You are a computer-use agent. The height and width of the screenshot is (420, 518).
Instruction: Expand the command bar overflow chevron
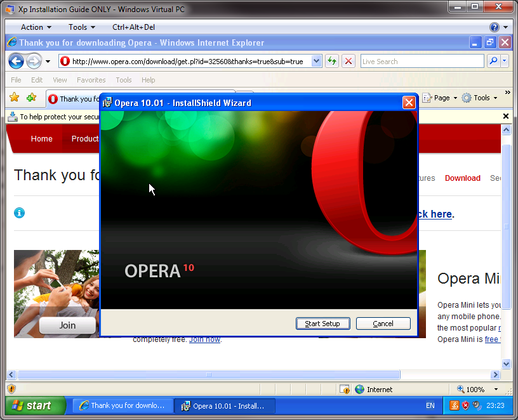507,92
